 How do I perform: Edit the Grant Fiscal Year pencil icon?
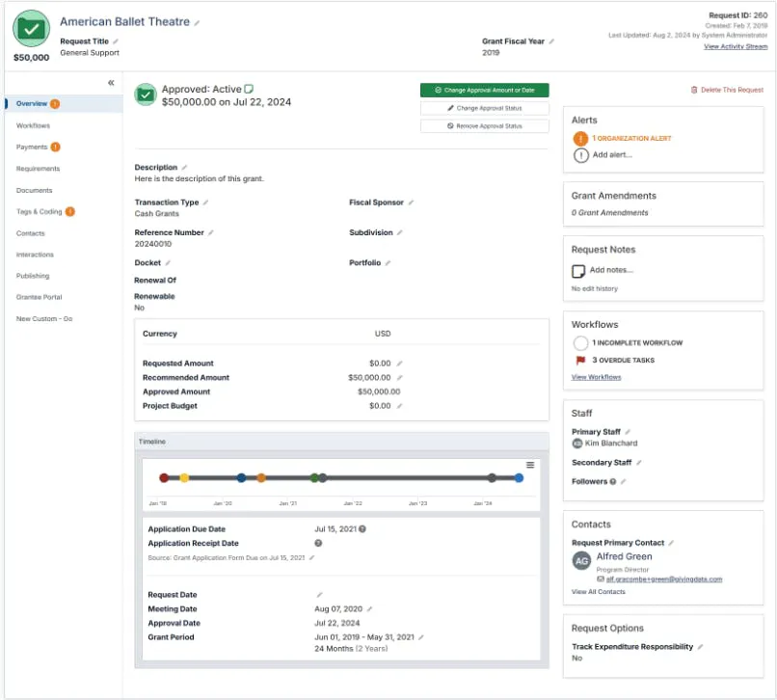tap(551, 41)
